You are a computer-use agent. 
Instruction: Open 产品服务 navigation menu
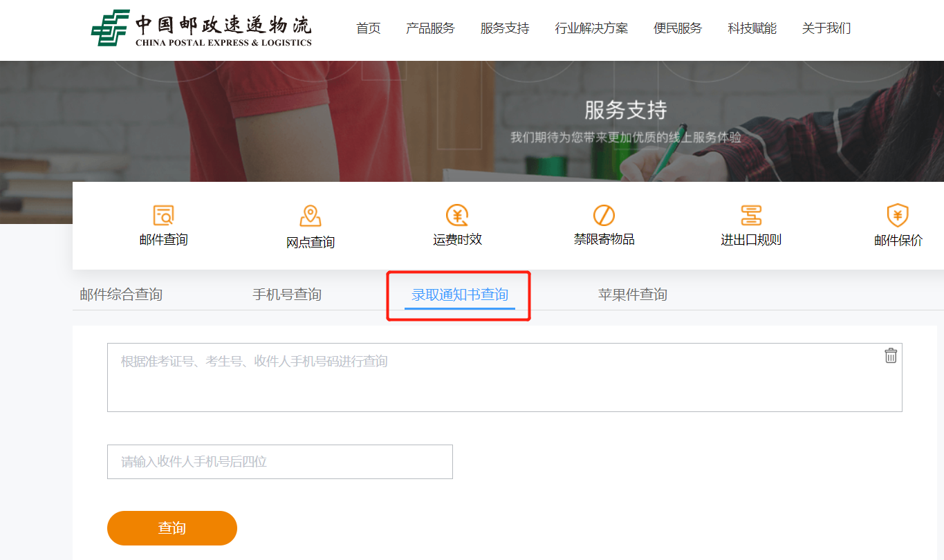click(430, 28)
